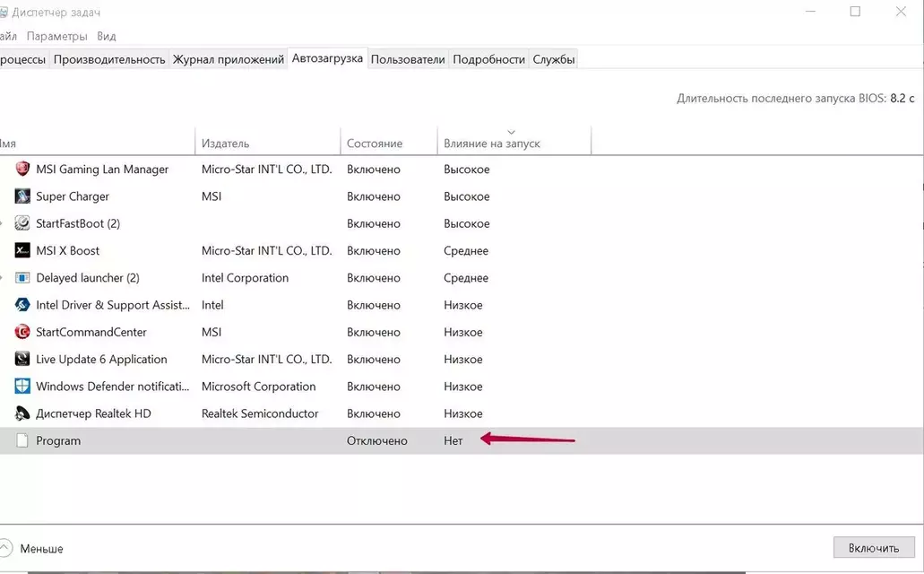Click the publisher cell of MSI Gaming Lan Manager
Screen dimensions: 924x574
[267, 170]
